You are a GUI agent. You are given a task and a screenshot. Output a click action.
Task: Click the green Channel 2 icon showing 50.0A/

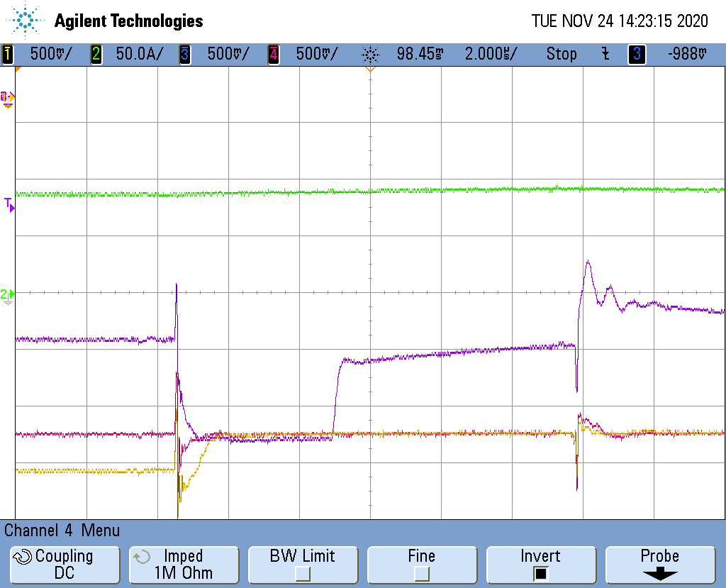coord(96,54)
